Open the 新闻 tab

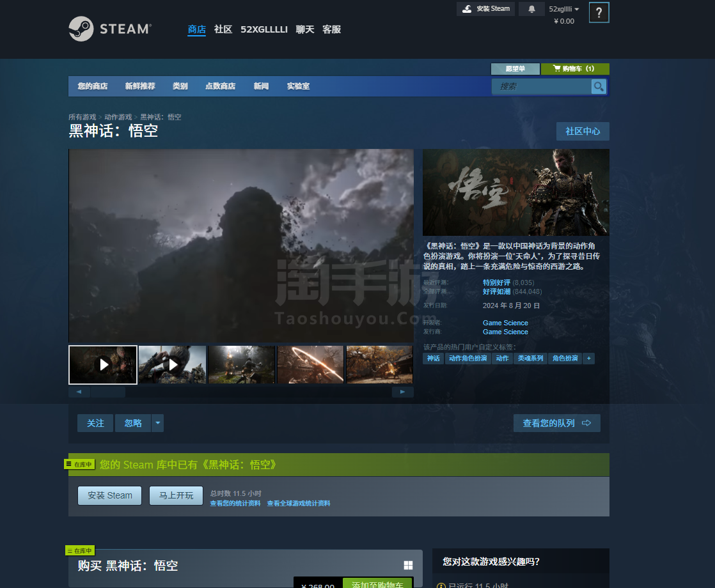click(x=261, y=86)
